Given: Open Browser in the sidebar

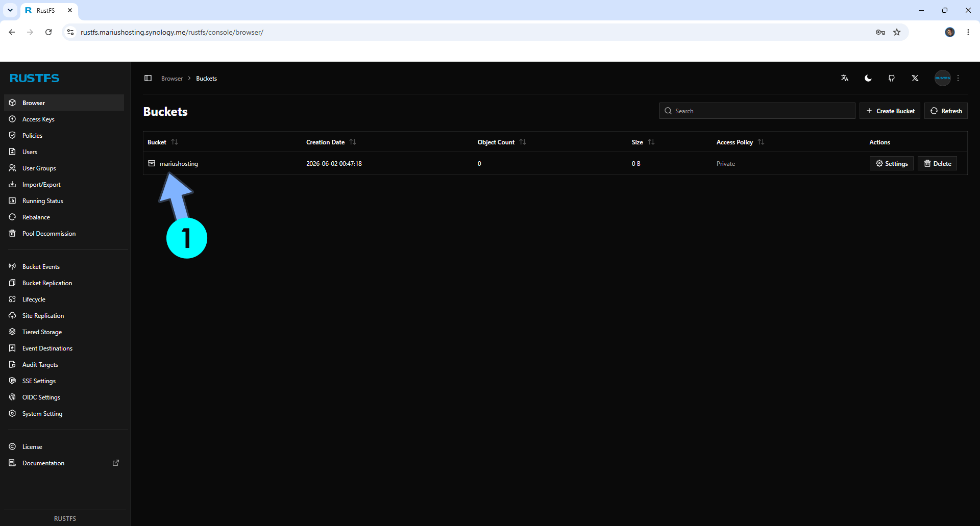Looking at the screenshot, I should click(64, 103).
